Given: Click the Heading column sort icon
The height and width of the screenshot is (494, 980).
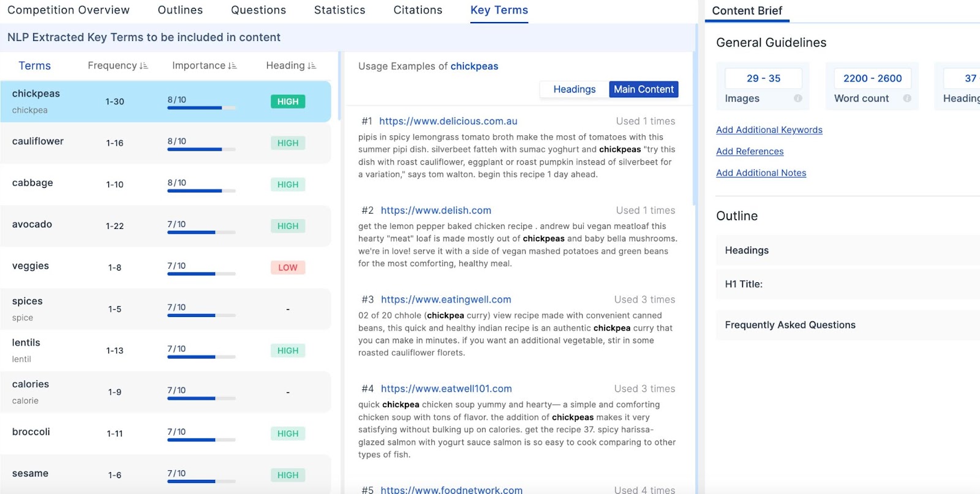Looking at the screenshot, I should 312,66.
